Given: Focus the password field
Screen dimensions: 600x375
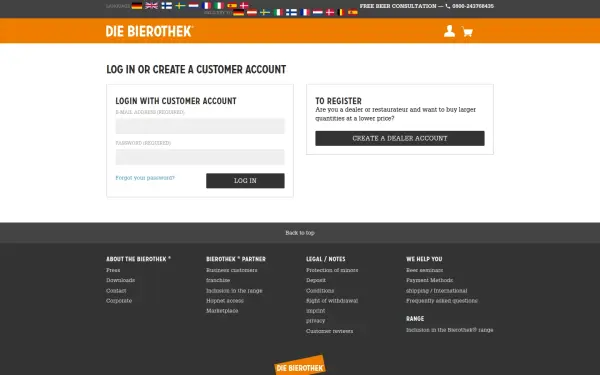Looking at the screenshot, I should 200,157.
